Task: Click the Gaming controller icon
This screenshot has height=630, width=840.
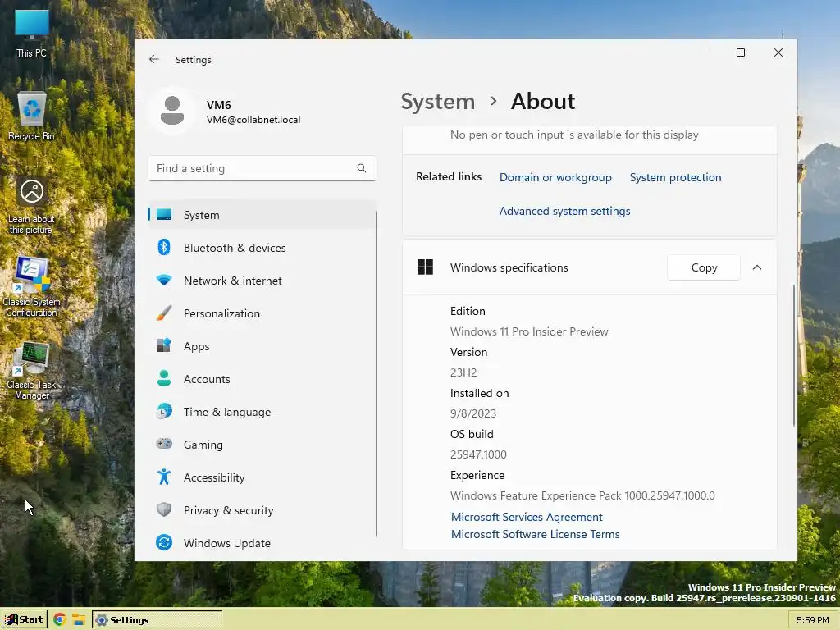Action: 164,444
